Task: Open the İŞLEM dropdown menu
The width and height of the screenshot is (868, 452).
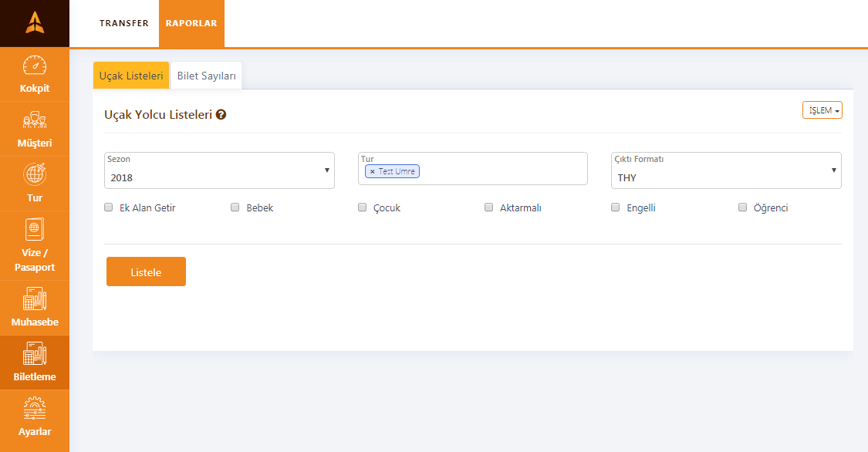Action: click(x=822, y=110)
